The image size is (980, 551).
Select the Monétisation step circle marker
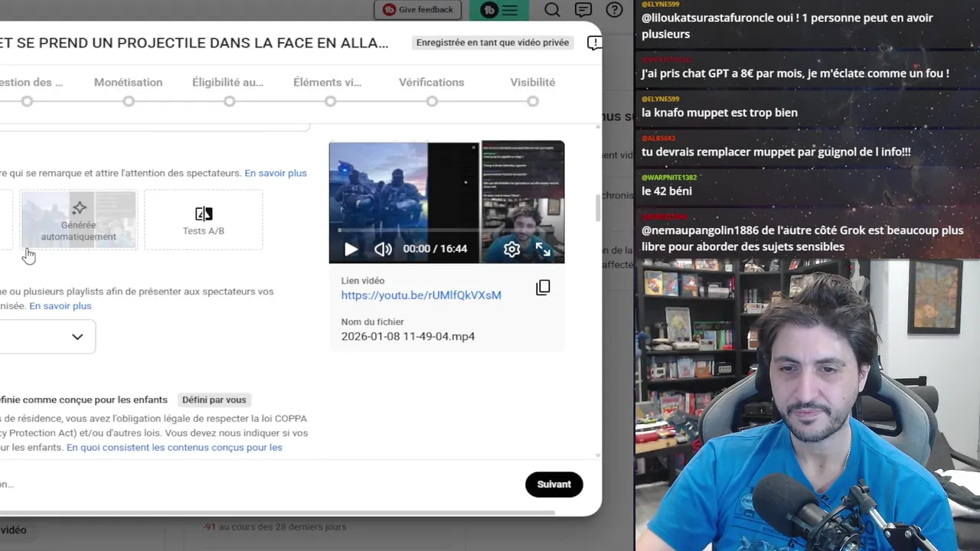(129, 101)
